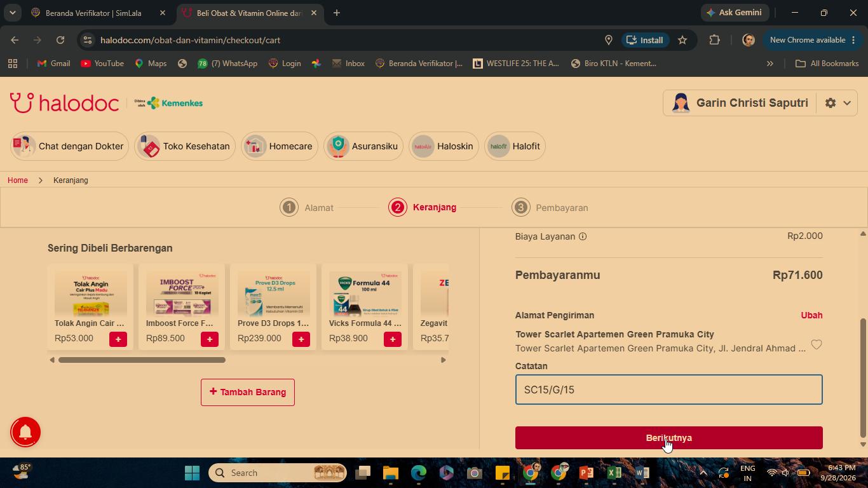
Task: Click the Catatan note input field
Action: point(669,390)
